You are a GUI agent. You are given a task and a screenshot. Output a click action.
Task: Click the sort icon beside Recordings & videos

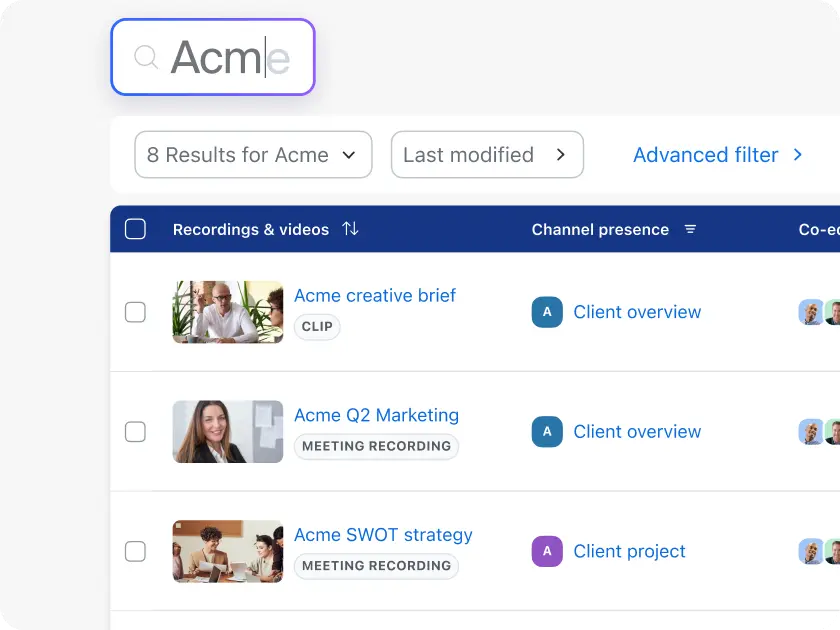click(x=350, y=229)
